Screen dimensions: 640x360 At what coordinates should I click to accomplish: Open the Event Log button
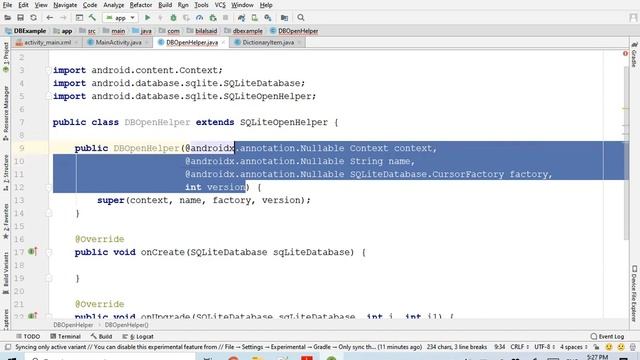607,336
